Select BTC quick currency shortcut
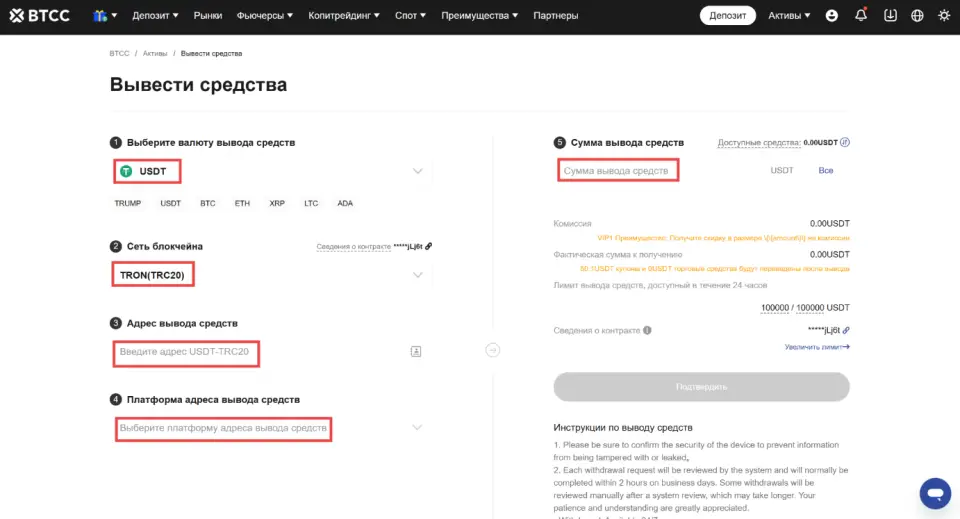 (208, 203)
